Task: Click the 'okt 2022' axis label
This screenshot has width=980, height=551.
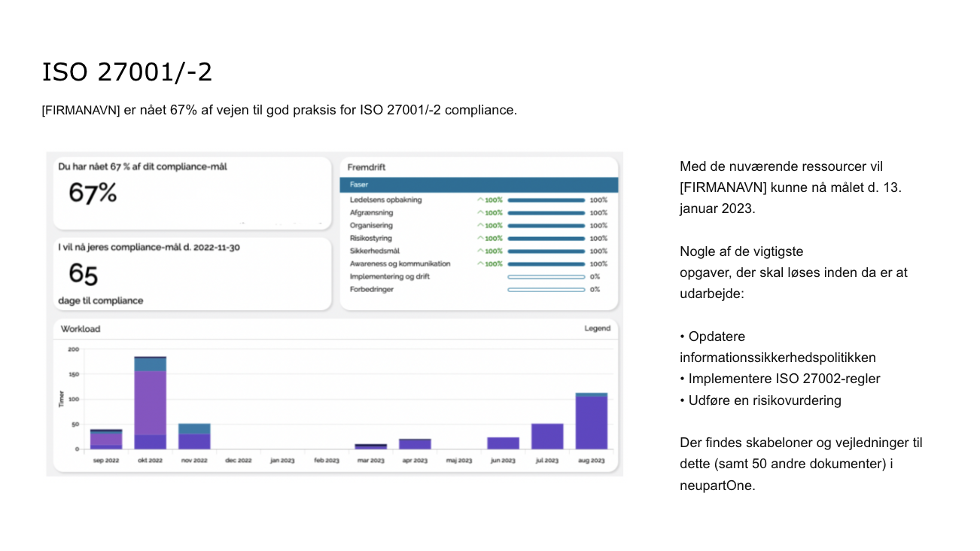Action: (151, 461)
